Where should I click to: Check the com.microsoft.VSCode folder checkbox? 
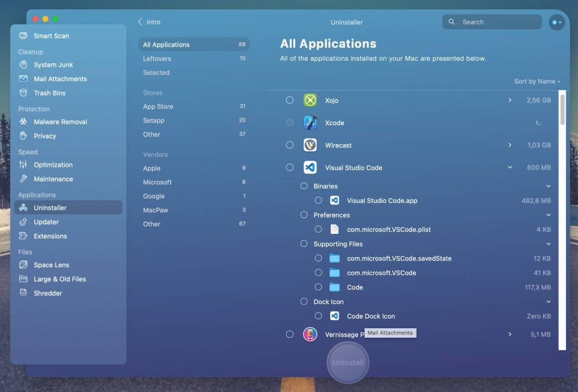(318, 272)
